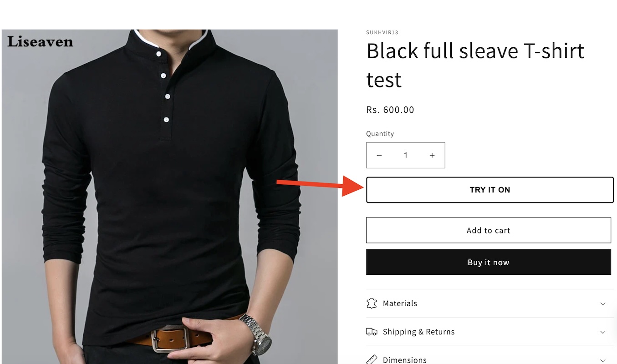The image size is (617, 364).
Task: Click the Buy it now button
Action: click(x=488, y=262)
